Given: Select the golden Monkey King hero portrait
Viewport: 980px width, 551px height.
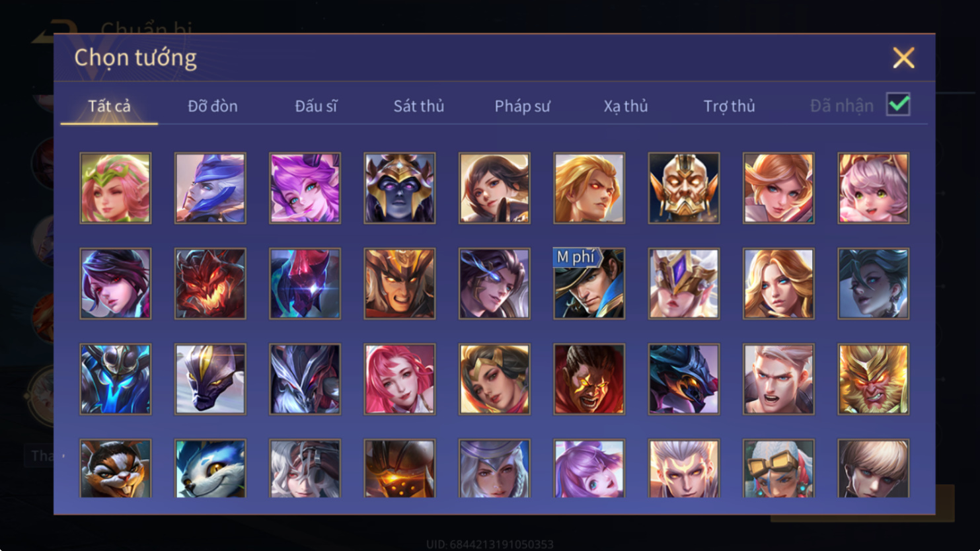Looking at the screenshot, I should [873, 379].
